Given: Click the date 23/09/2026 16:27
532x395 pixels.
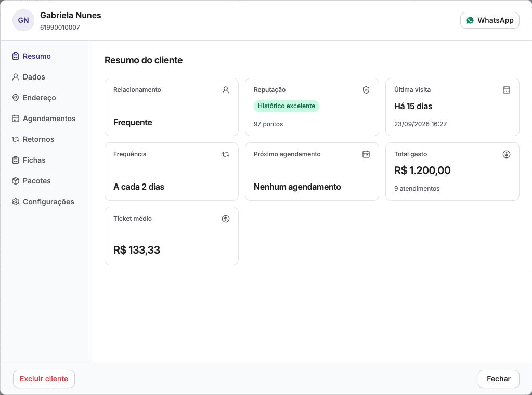Looking at the screenshot, I should click(x=420, y=124).
